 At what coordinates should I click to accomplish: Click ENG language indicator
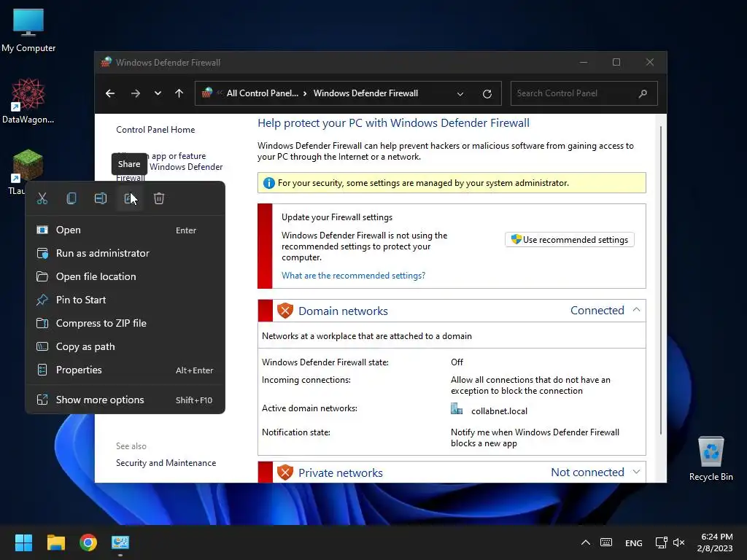pos(634,542)
